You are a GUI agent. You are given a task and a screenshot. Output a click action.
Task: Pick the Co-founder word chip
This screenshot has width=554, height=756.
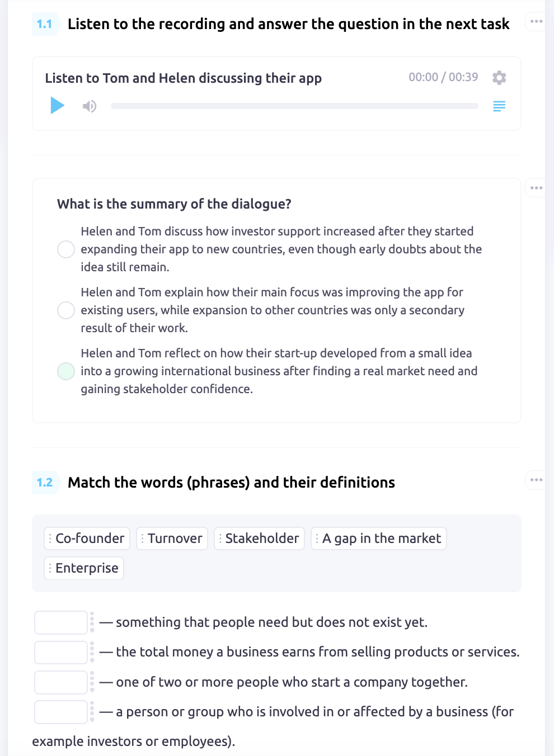point(87,538)
